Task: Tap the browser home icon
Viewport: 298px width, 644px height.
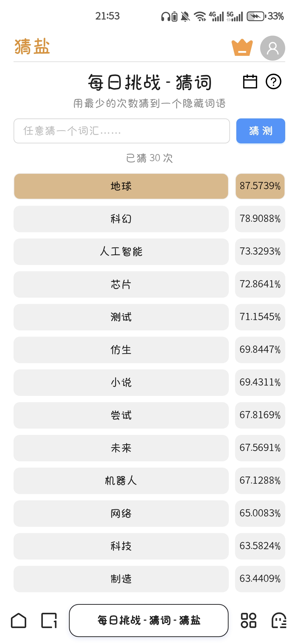Action: pos(19,620)
